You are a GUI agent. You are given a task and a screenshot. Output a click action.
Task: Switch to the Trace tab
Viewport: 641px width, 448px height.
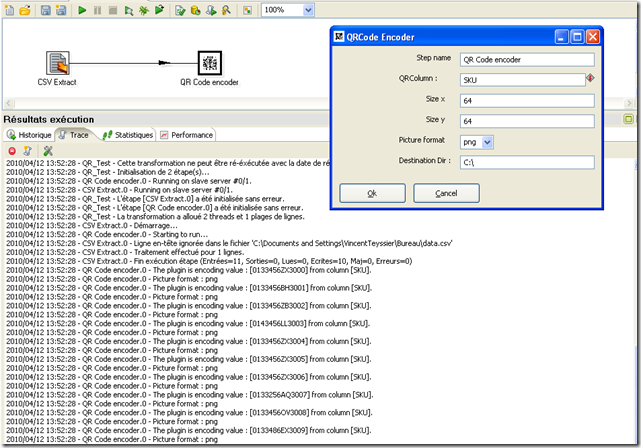click(x=74, y=135)
